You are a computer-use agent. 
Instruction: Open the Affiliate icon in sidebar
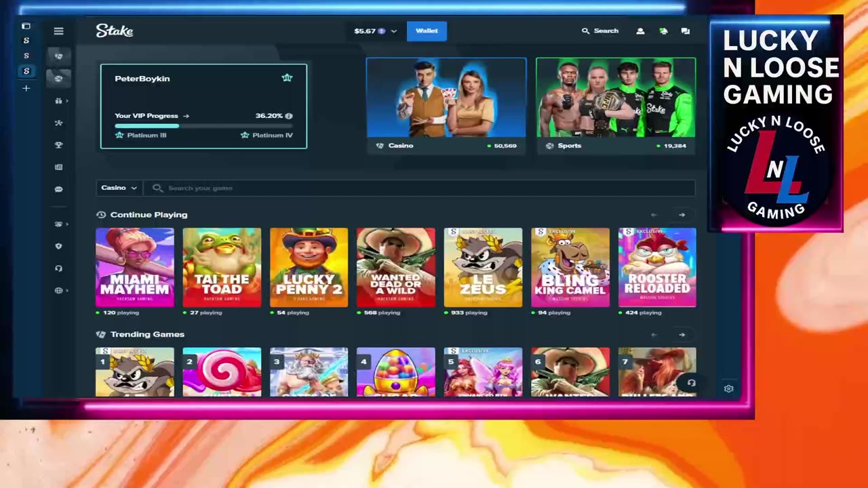click(x=58, y=123)
